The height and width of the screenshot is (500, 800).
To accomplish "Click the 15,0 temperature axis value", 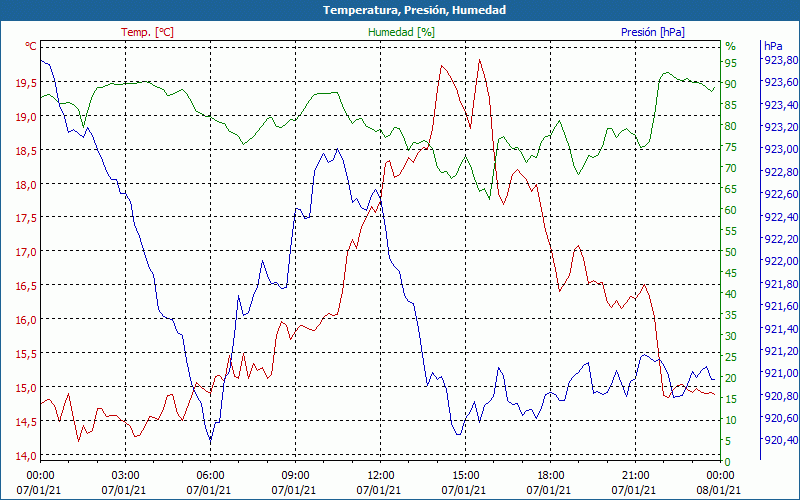I will coord(27,388).
